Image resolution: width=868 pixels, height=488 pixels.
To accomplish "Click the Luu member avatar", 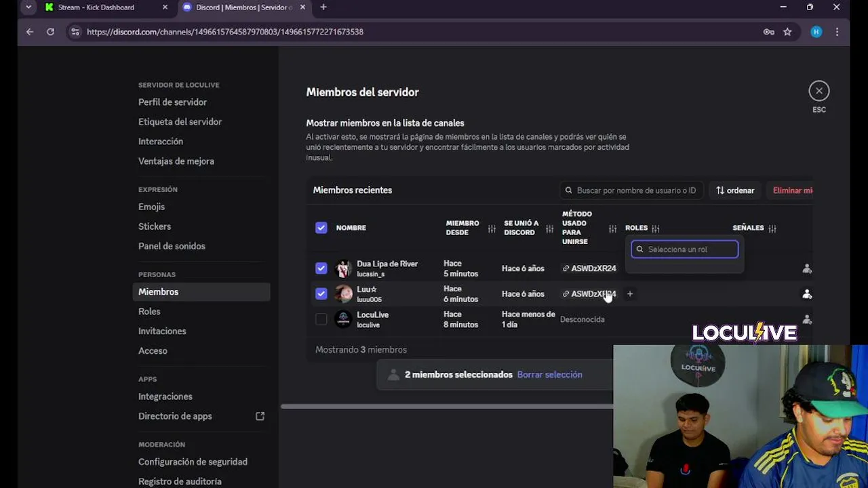I will (344, 294).
